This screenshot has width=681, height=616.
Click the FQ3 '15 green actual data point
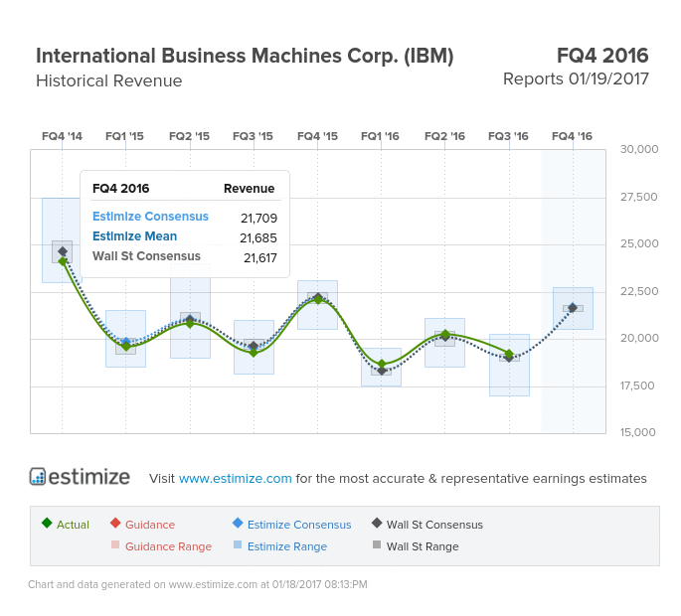point(255,353)
